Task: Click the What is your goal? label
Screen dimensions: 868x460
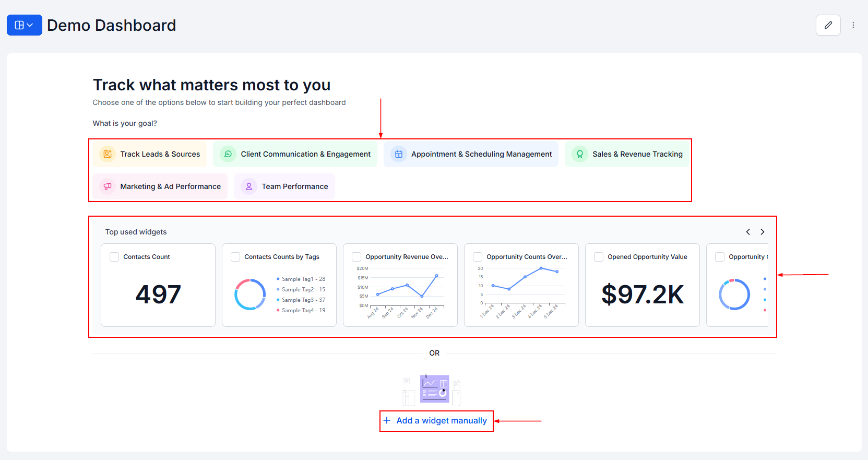Action: pos(125,123)
